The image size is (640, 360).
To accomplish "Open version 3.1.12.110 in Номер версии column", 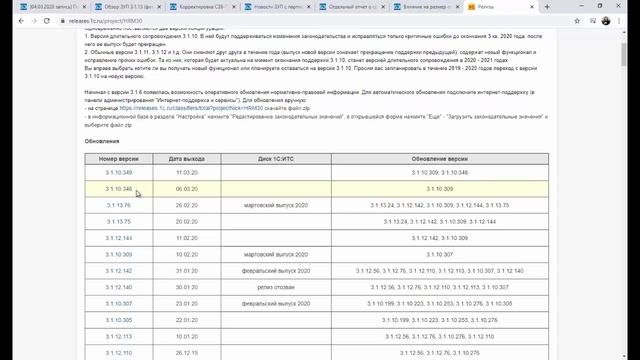I will pyautogui.click(x=119, y=353).
